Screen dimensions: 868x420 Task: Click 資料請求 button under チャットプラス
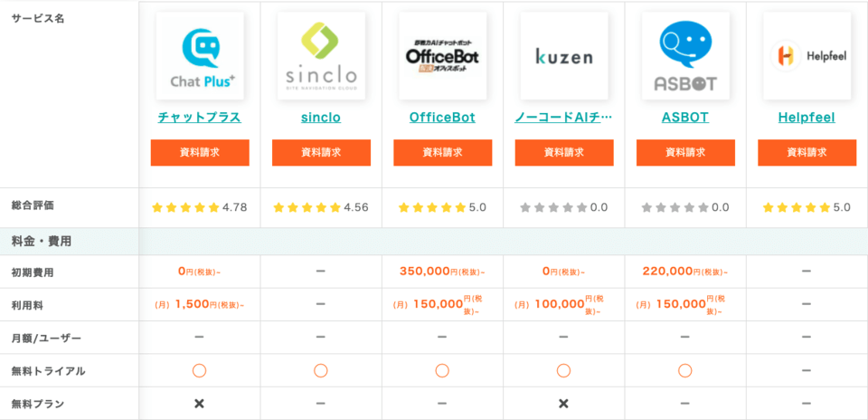pyautogui.click(x=200, y=152)
